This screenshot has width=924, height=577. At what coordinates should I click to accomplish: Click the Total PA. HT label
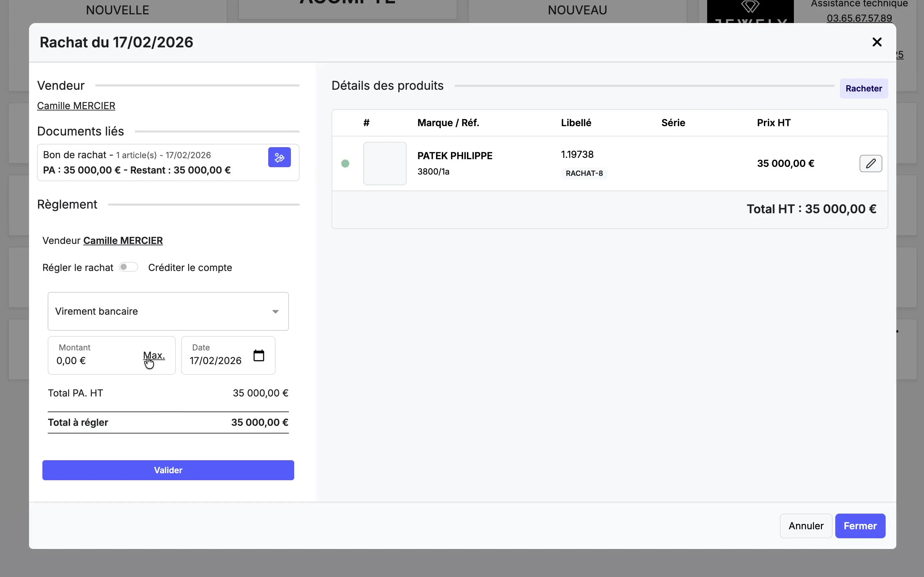coord(75,393)
